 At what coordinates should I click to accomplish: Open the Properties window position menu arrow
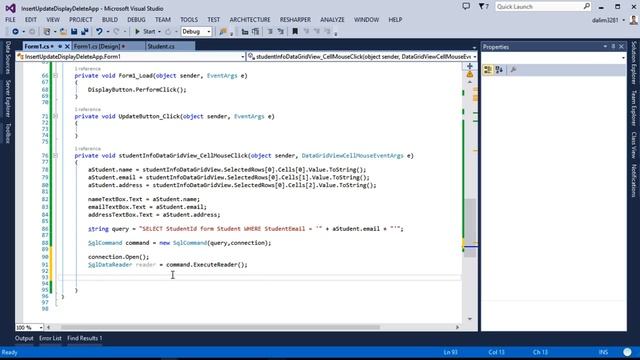tap(605, 47)
